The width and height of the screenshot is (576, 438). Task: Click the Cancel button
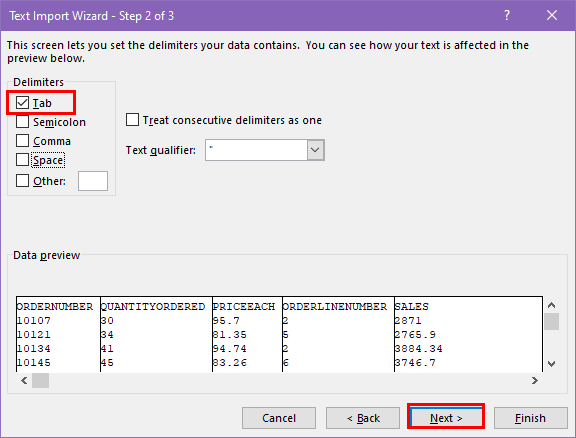279,418
